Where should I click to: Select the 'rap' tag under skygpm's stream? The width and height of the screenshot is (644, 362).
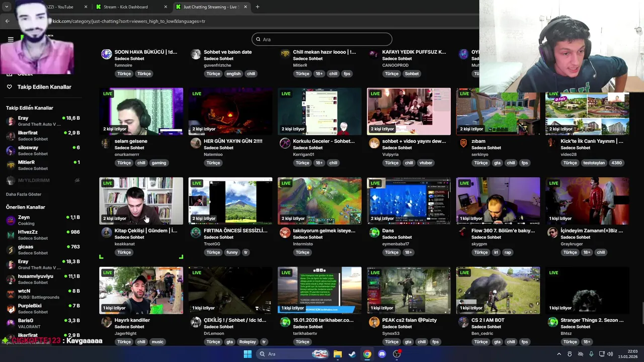508,252
